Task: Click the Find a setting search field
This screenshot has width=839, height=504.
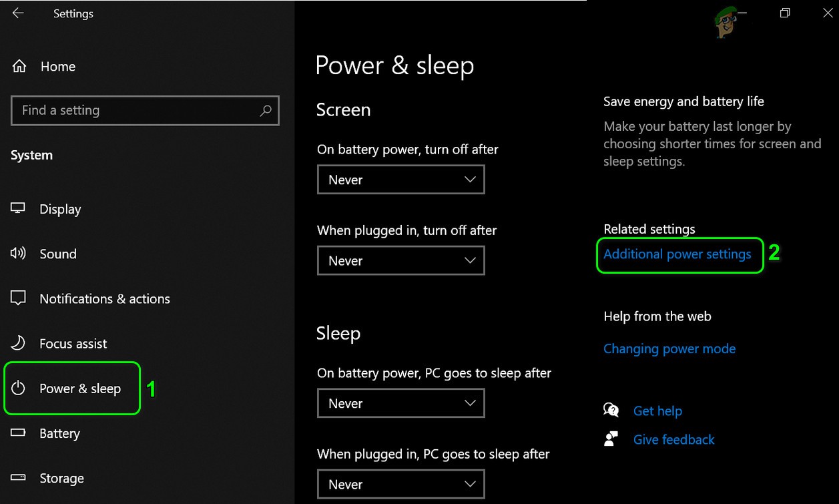Action: pos(145,111)
